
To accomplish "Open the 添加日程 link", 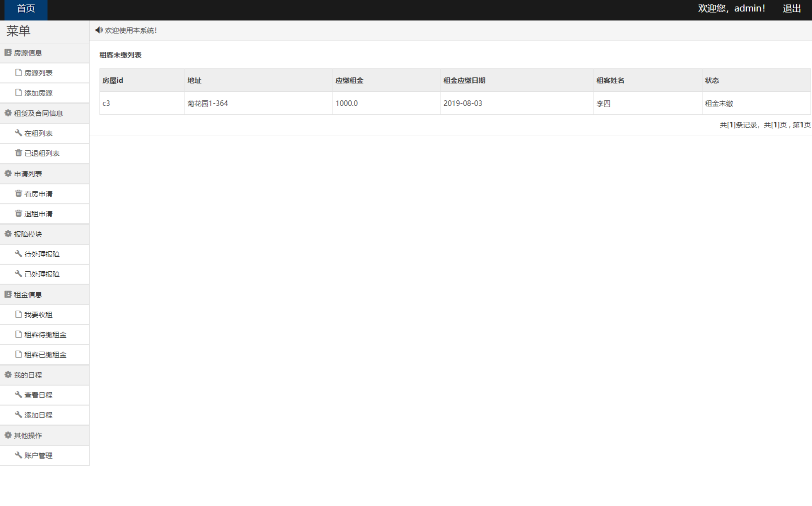I will 44,415.
